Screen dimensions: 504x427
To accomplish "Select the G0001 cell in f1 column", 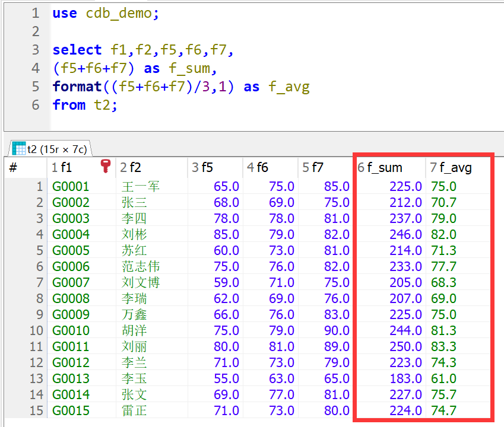I will tap(71, 186).
